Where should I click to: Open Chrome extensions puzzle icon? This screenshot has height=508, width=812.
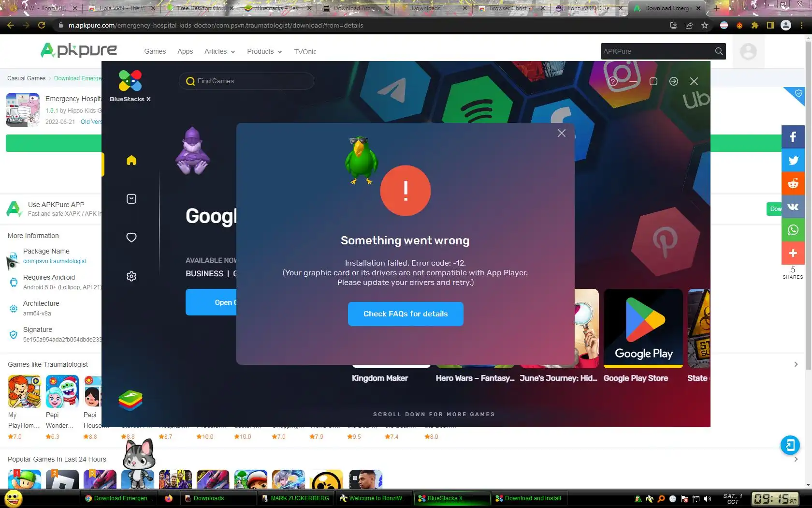click(x=755, y=25)
